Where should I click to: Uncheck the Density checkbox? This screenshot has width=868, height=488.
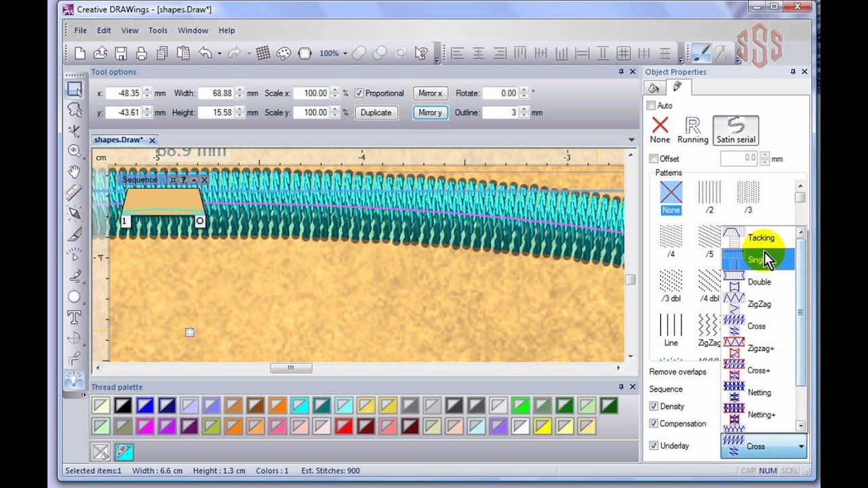[654, 407]
